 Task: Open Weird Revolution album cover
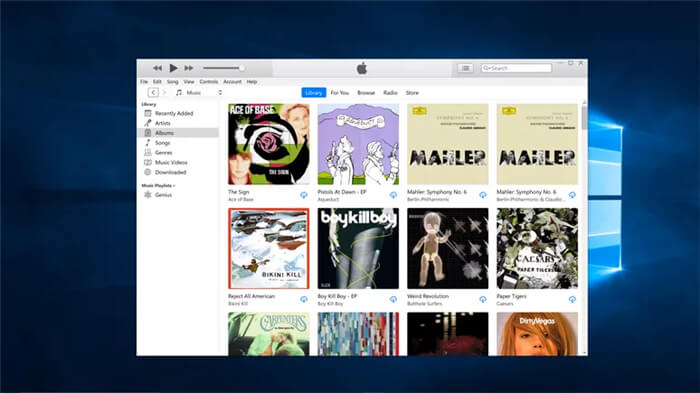(448, 248)
